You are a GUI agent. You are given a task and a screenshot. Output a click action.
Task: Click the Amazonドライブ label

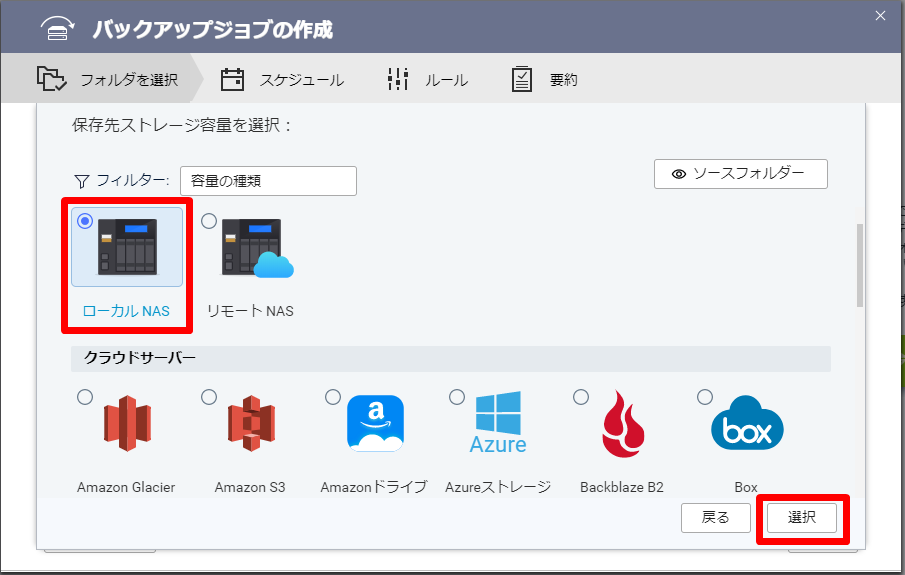coord(374,487)
